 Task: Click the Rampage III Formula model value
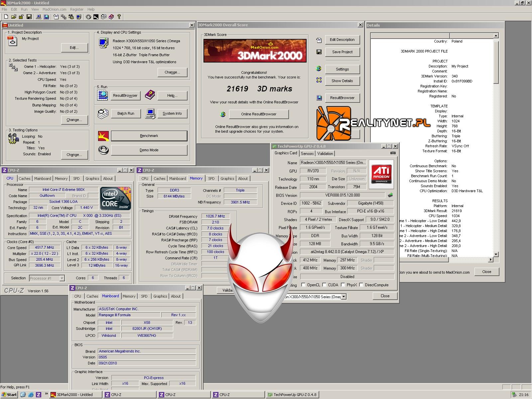click(x=128, y=315)
